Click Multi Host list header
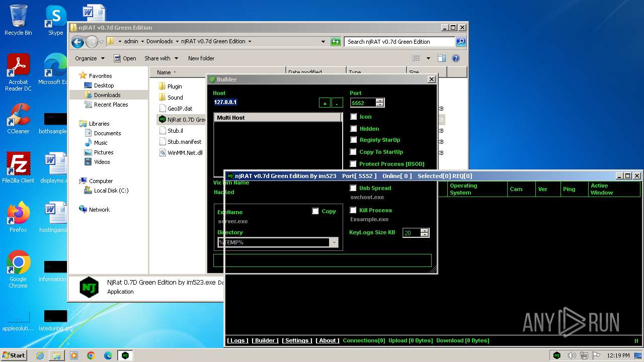Screen dimensions: 644x362 click(278, 118)
